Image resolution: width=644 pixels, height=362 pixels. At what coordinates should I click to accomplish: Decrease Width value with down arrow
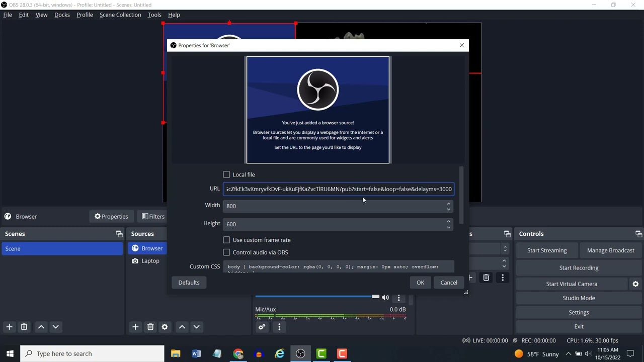click(x=448, y=209)
